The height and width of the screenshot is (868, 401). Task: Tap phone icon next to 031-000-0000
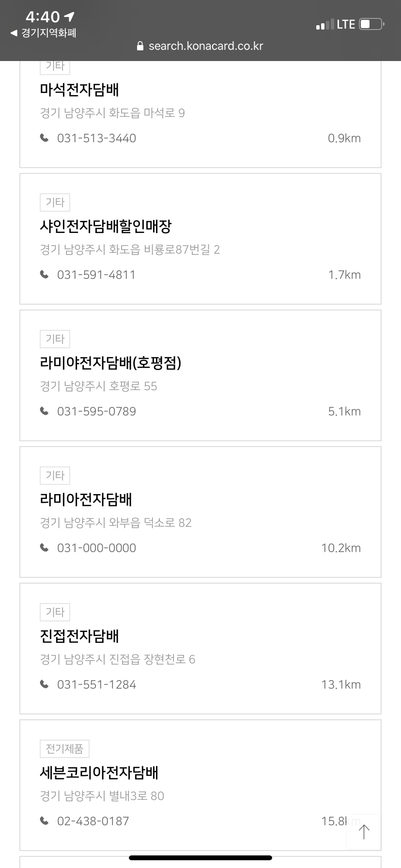(x=45, y=548)
